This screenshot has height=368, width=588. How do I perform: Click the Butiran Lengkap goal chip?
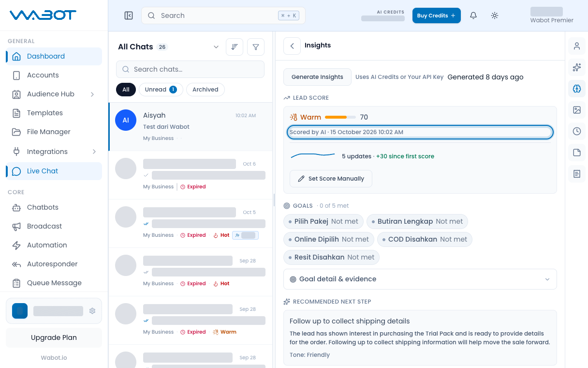(x=417, y=221)
